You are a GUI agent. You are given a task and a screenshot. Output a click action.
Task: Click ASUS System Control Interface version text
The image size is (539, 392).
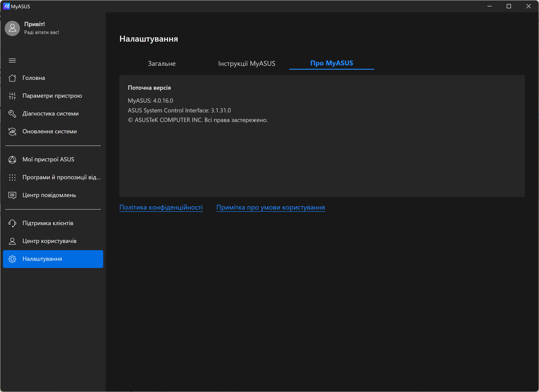pyautogui.click(x=179, y=110)
